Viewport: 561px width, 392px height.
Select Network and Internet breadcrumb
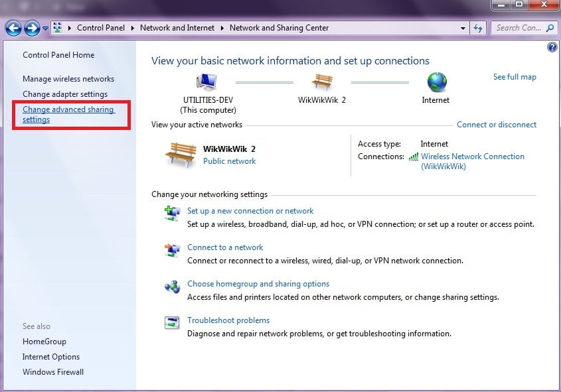177,28
